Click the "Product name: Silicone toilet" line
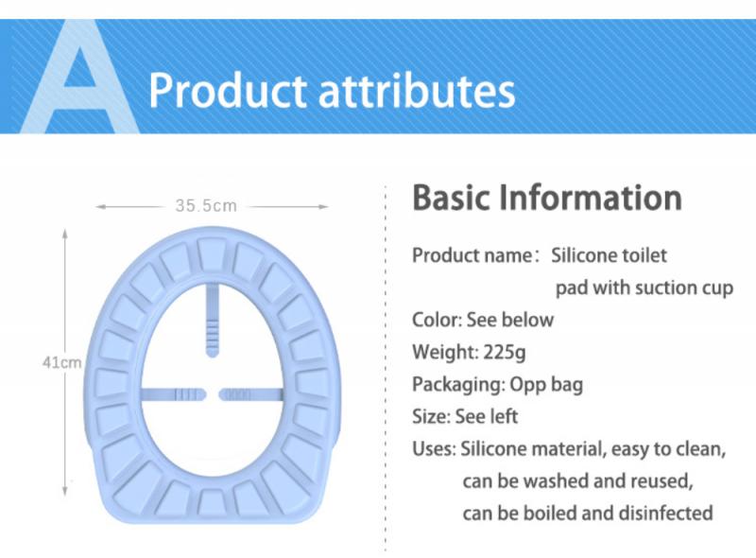This screenshot has width=756, height=558. pyautogui.click(x=540, y=255)
